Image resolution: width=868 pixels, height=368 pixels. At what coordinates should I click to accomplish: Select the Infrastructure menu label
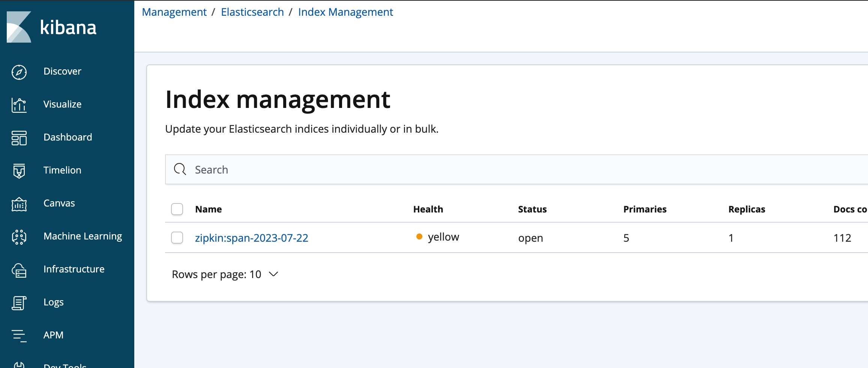coord(74,269)
